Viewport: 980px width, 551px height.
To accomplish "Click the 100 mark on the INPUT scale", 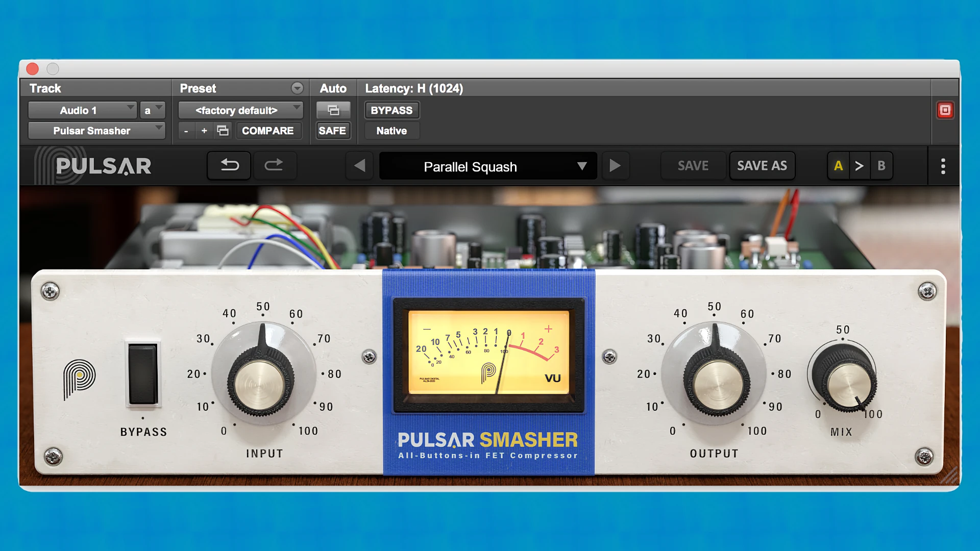I will [x=308, y=431].
